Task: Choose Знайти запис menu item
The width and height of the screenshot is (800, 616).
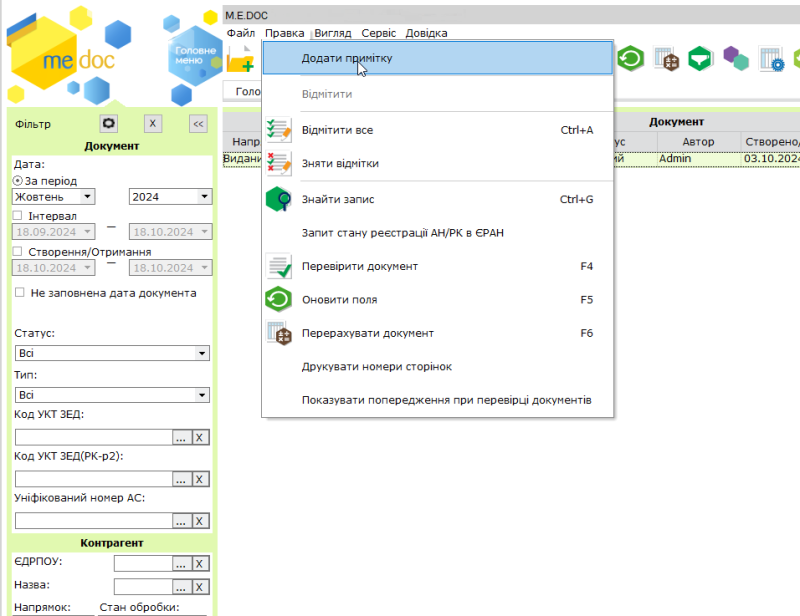Action: tap(438, 199)
